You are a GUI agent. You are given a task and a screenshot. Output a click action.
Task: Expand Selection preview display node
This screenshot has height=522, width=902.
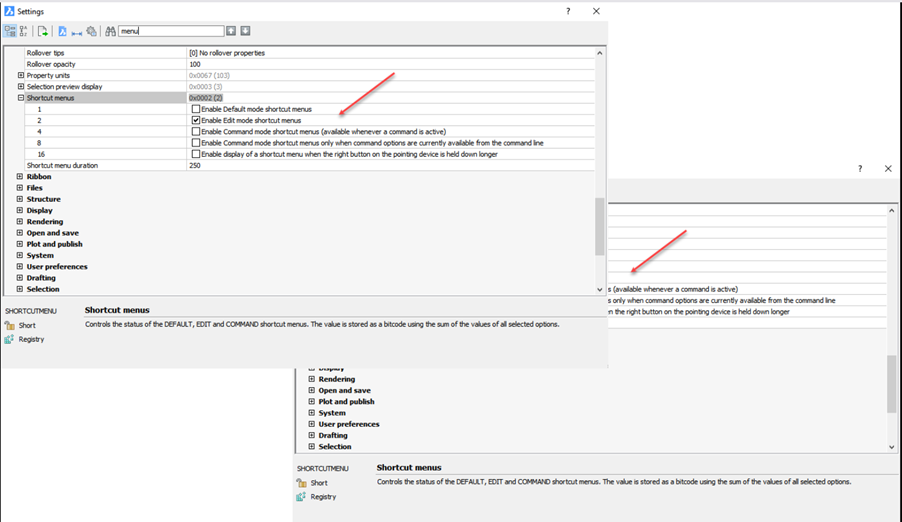21,86
